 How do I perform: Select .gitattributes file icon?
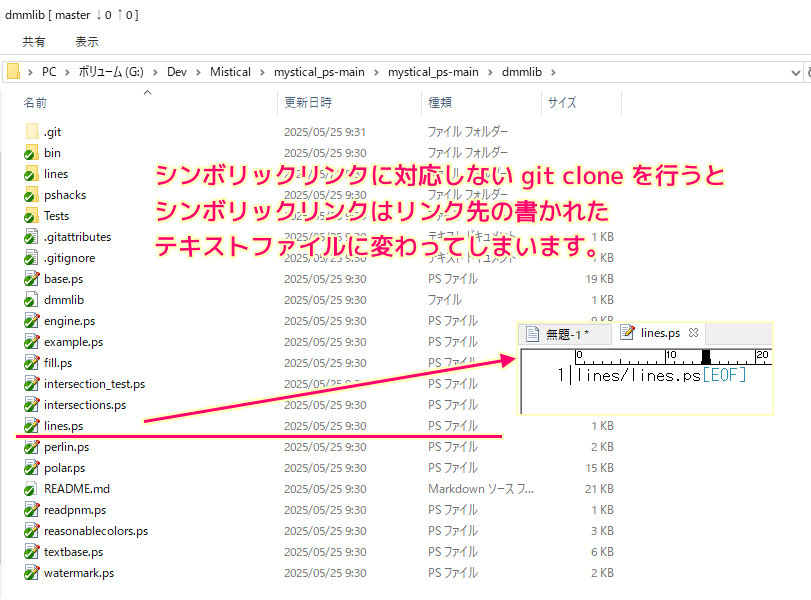32,237
